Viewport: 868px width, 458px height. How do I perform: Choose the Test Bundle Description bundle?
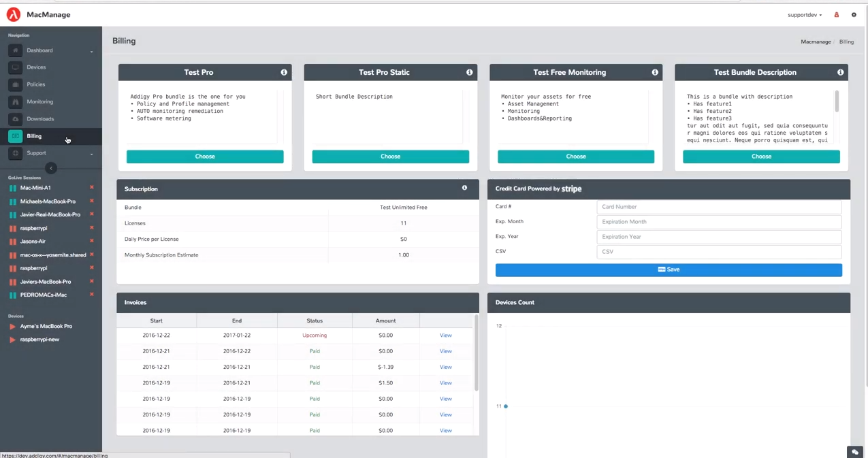click(x=761, y=157)
